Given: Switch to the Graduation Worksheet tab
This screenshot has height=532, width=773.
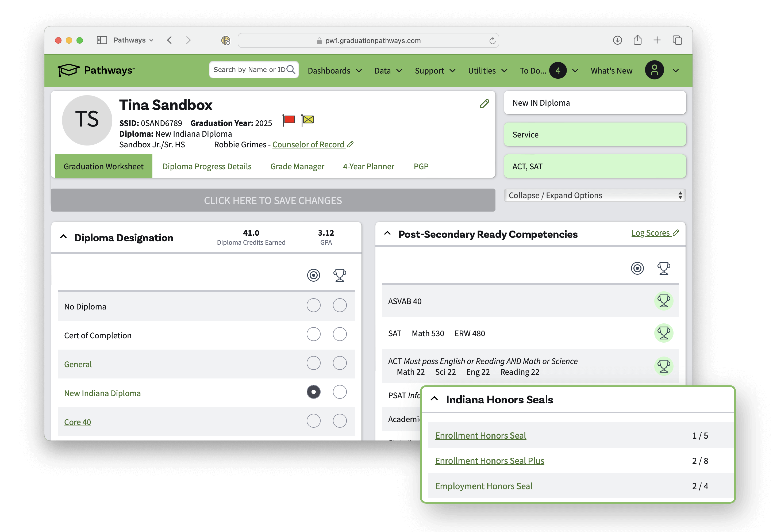Looking at the screenshot, I should point(103,166).
